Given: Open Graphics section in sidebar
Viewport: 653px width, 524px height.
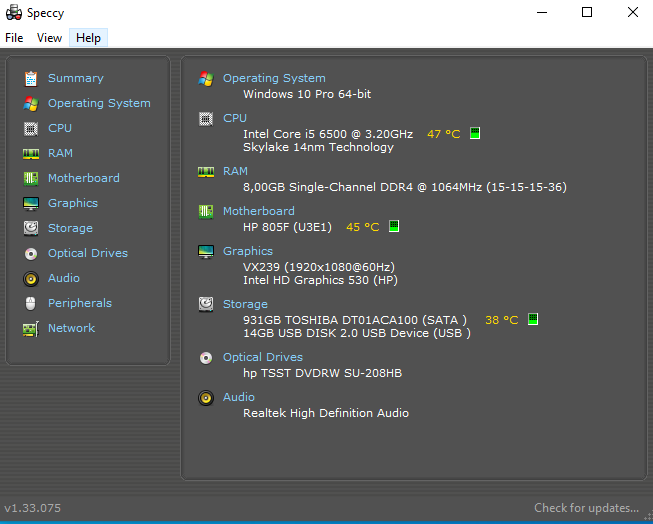Looking at the screenshot, I should (x=73, y=203).
